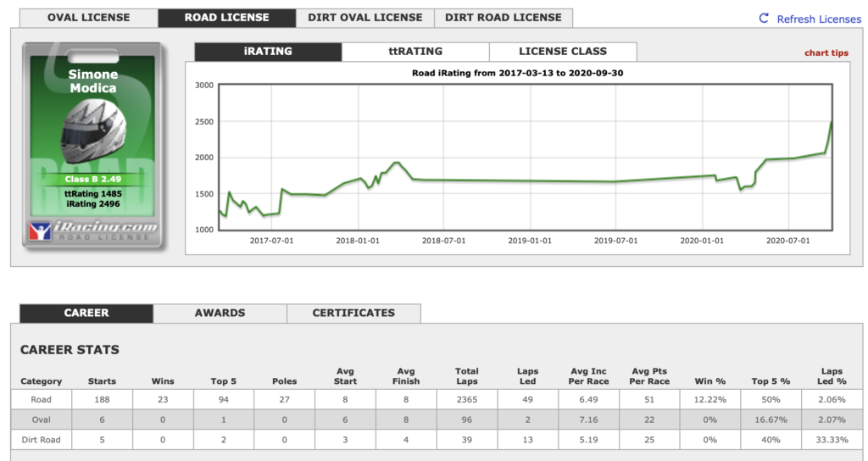Click the Avg Inc Per Race column header
The image size is (868, 461).
click(x=588, y=376)
